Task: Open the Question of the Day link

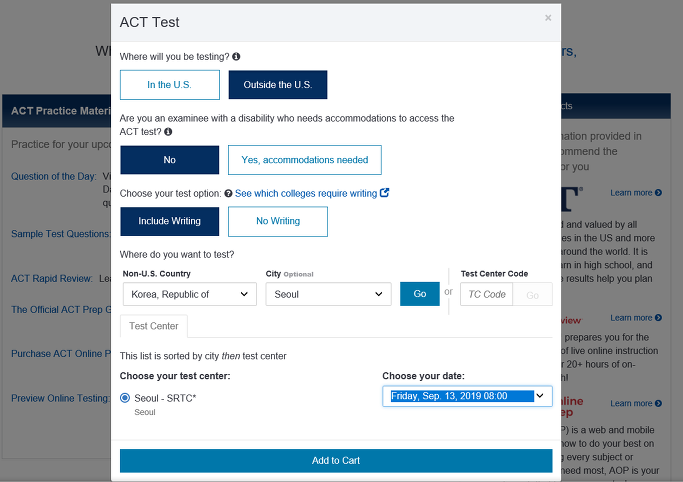Action: click(54, 176)
